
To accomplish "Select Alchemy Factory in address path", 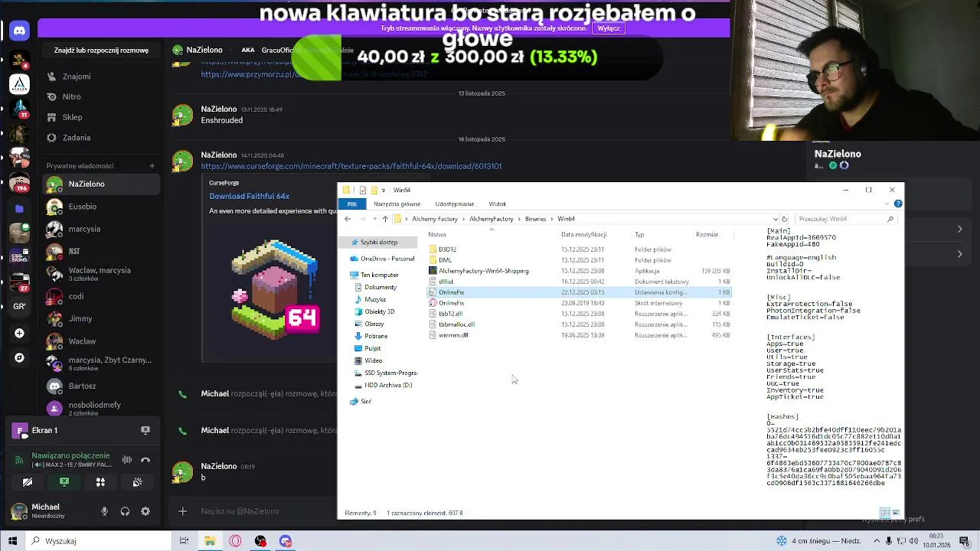I will point(435,219).
